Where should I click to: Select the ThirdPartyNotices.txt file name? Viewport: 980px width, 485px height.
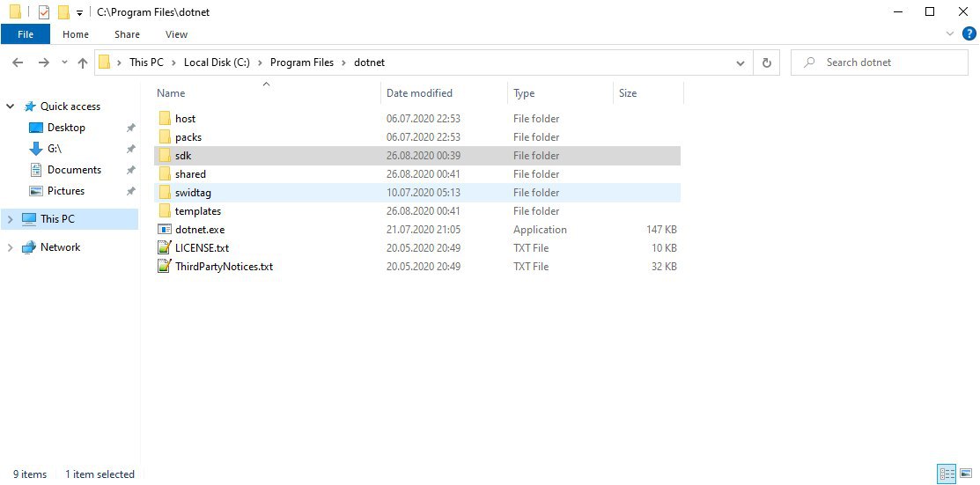[x=225, y=267]
